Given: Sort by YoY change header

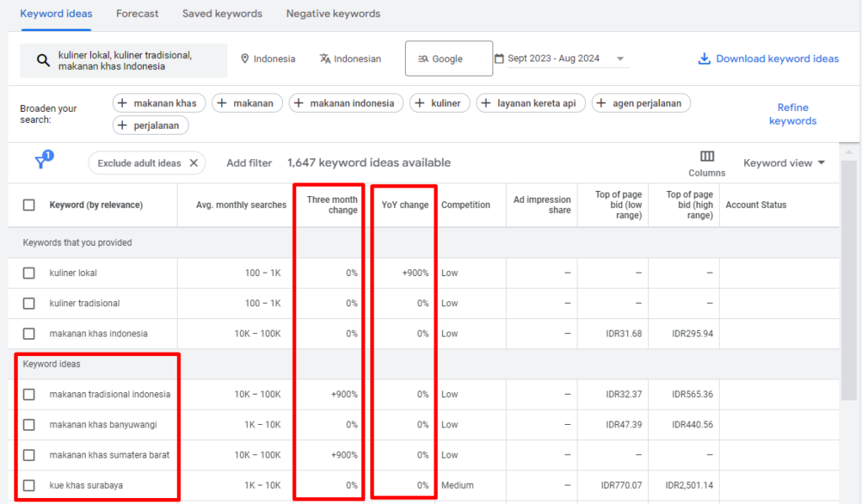Looking at the screenshot, I should point(405,205).
